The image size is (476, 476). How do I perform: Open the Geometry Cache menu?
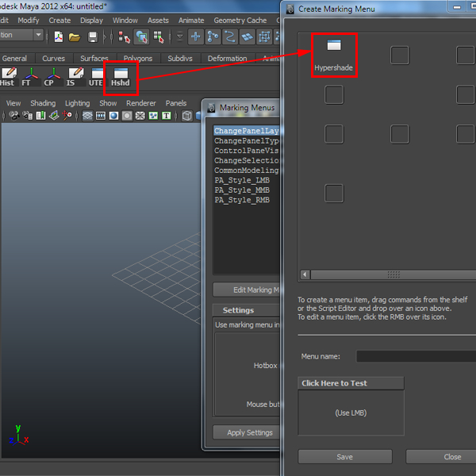240,21
